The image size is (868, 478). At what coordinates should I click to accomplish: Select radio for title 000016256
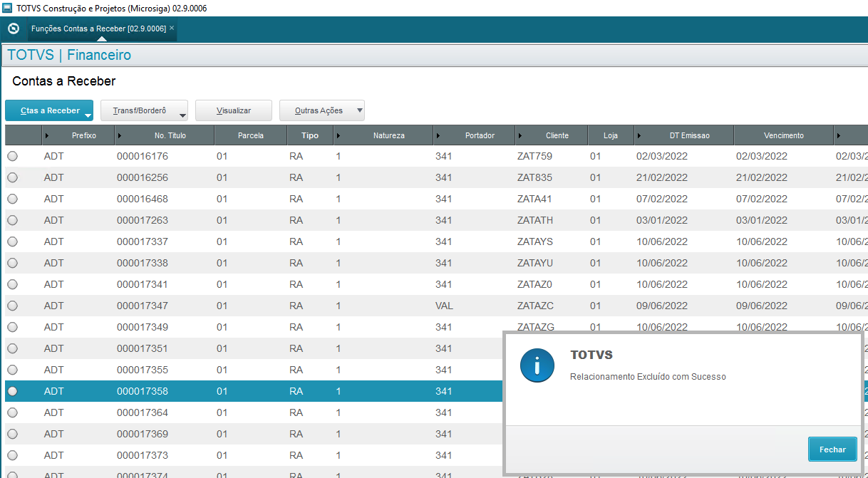point(13,177)
